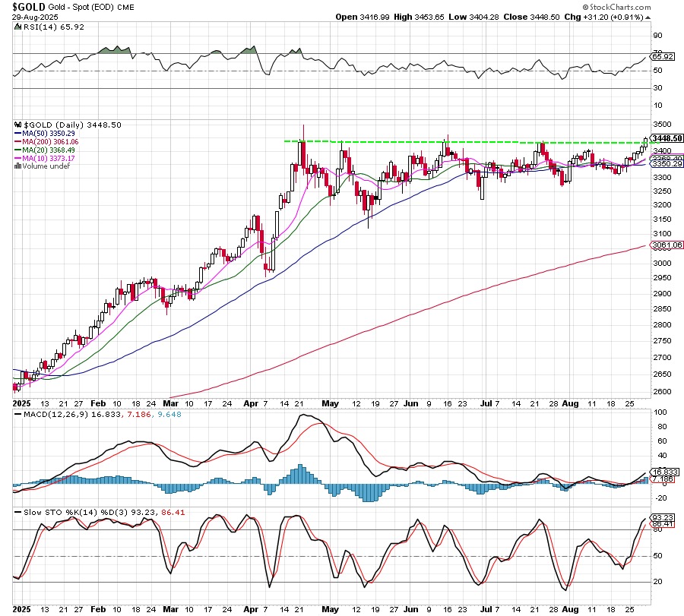This screenshot has width=684, height=616.
Task: Click the RSI(14) line icon in legend
Action: point(17,26)
